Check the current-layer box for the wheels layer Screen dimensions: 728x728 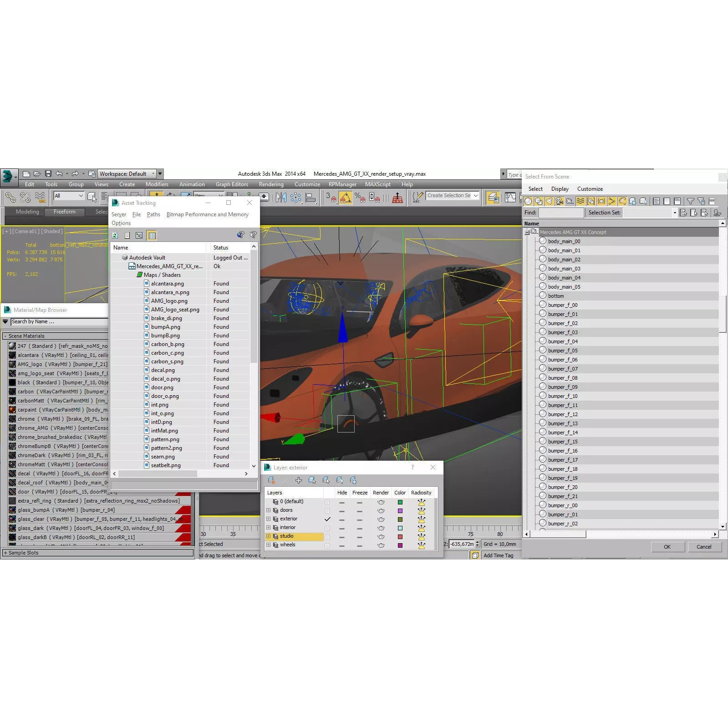coord(327,545)
